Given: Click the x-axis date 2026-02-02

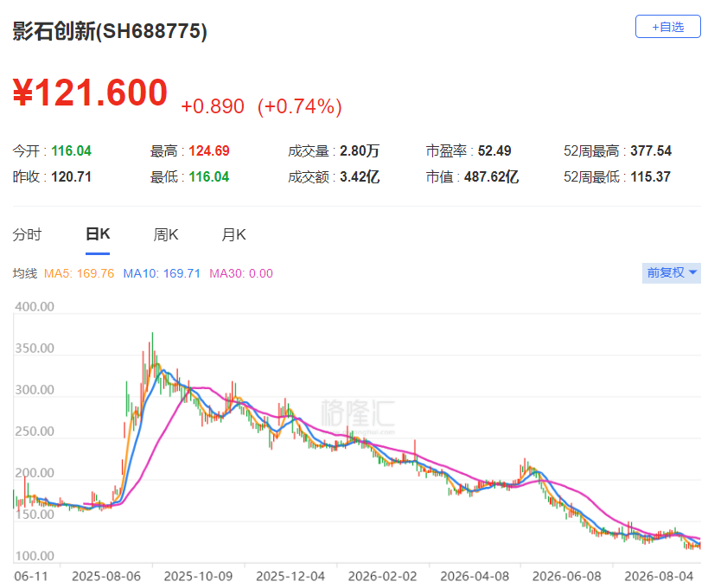Looking at the screenshot, I should click(x=382, y=576).
